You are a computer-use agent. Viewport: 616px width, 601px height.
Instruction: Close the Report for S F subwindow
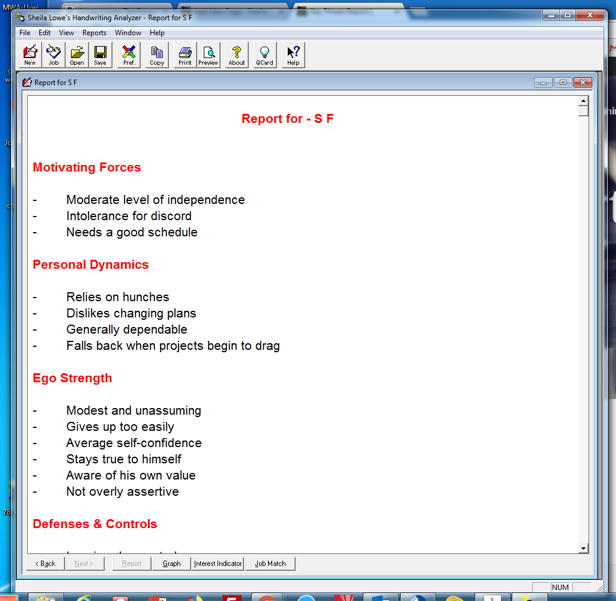(x=583, y=82)
